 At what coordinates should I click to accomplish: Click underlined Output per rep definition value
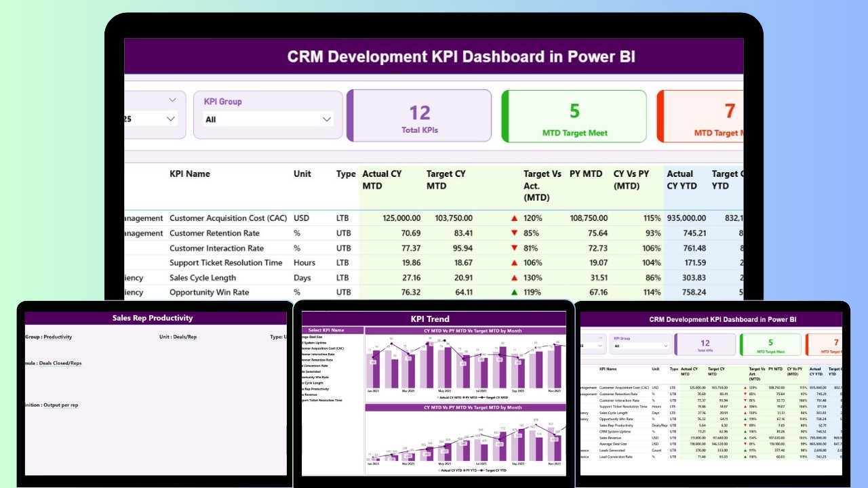click(60, 405)
